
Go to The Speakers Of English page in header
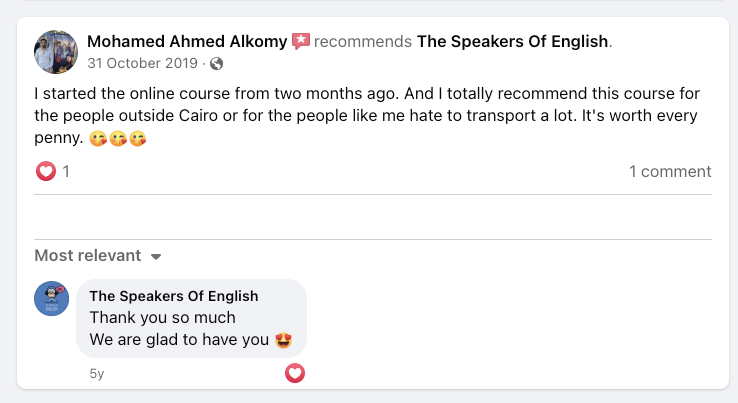coord(512,41)
